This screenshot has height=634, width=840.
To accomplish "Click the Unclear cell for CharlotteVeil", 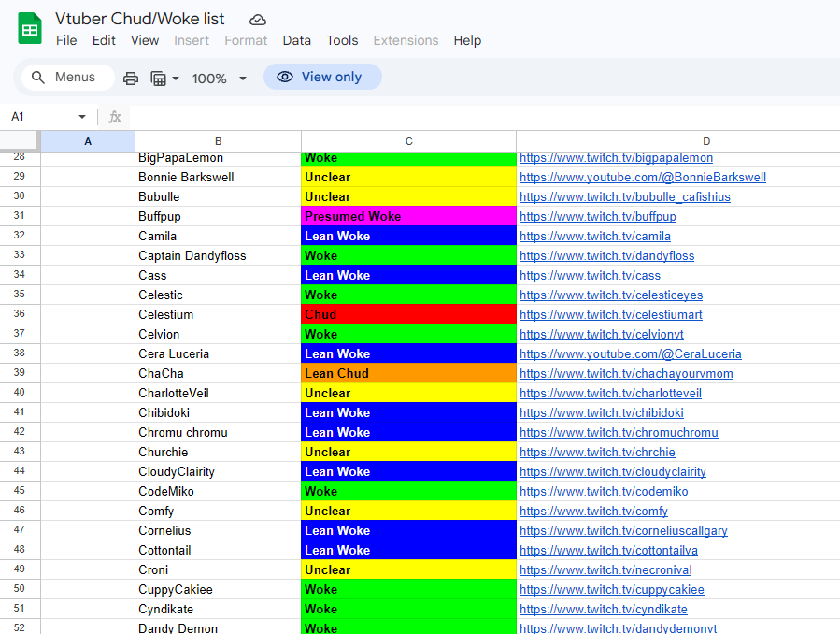I will (408, 393).
